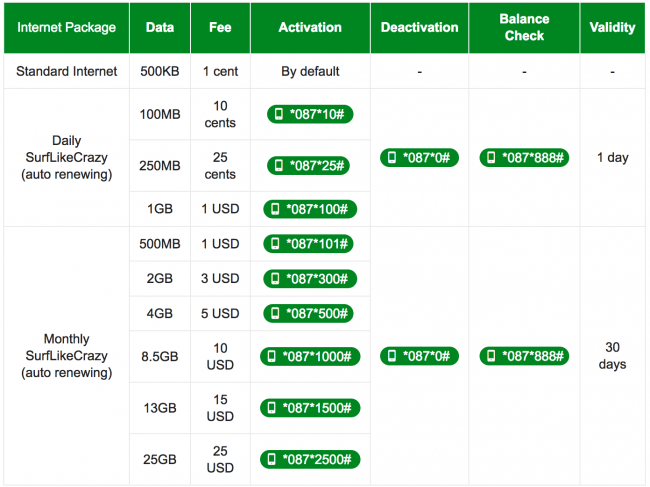The height and width of the screenshot is (487, 650).
Task: Click the Validity column header
Action: (612, 28)
